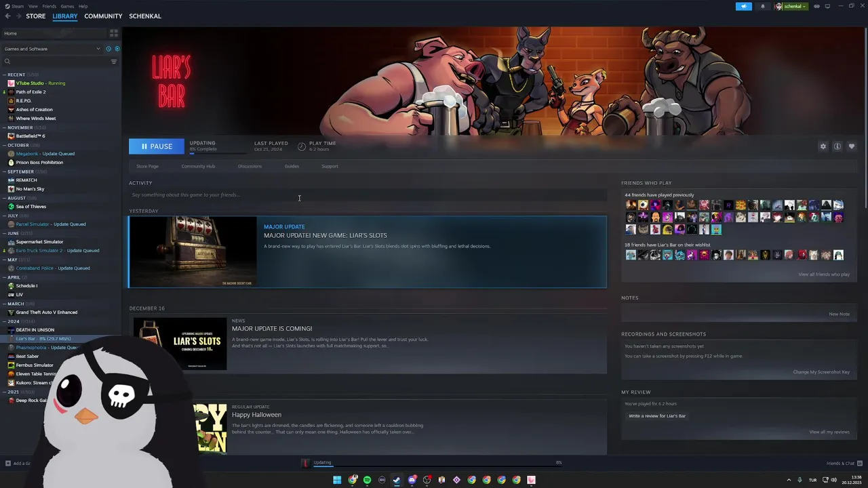Go back with the left arrow
Image resolution: width=868 pixels, height=488 pixels.
[x=7, y=16]
